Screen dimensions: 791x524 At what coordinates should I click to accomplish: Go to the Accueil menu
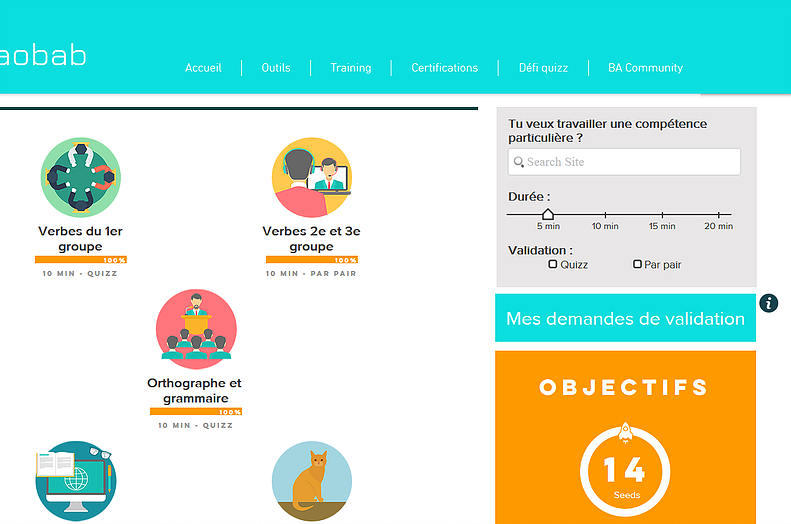[x=203, y=68]
